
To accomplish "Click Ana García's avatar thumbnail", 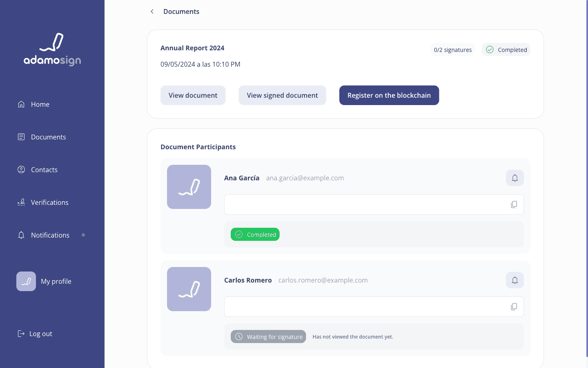I will click(x=189, y=187).
